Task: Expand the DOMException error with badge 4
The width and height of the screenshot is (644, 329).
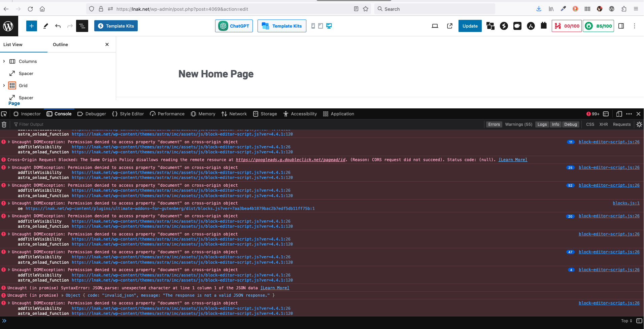Action: [9, 270]
